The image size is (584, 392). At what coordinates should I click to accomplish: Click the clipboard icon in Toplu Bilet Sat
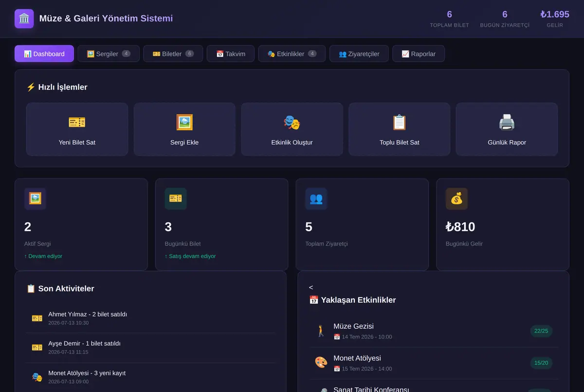[399, 122]
